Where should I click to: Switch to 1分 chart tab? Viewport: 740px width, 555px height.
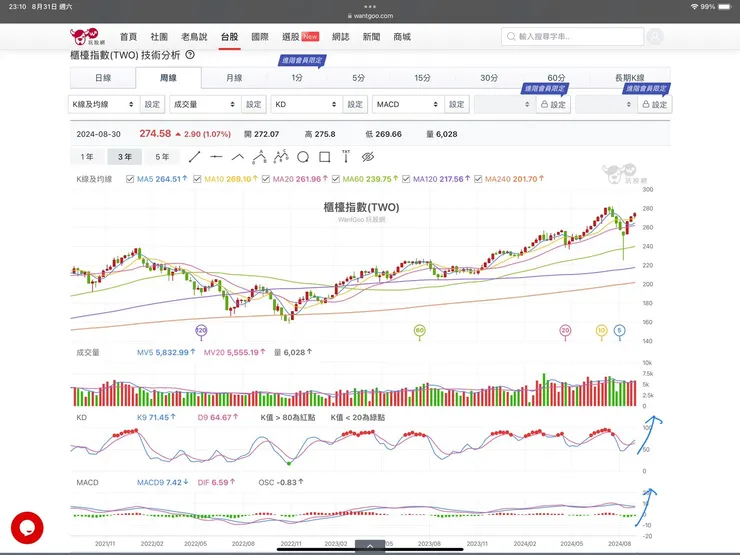pyautogui.click(x=297, y=78)
